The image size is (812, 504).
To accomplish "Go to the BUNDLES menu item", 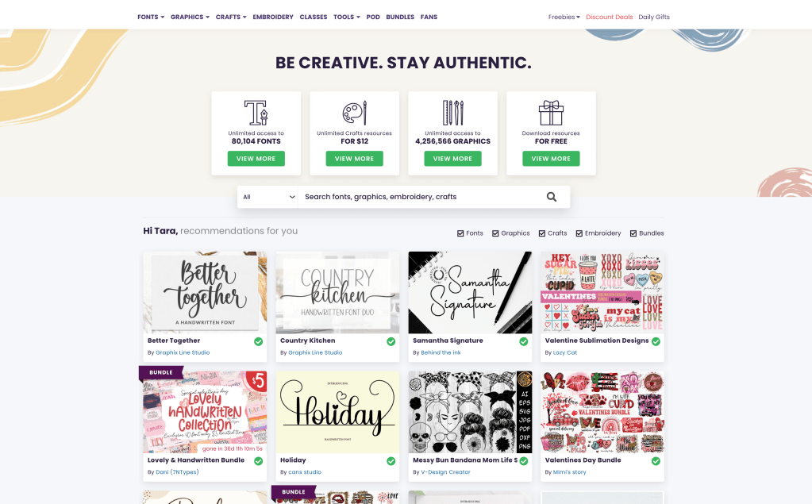I will coord(400,17).
